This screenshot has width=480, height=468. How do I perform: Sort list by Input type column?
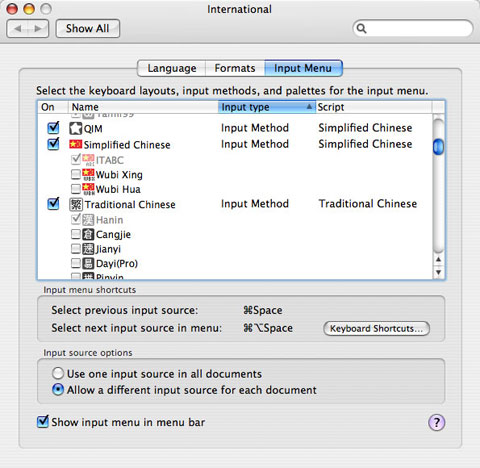click(x=267, y=107)
